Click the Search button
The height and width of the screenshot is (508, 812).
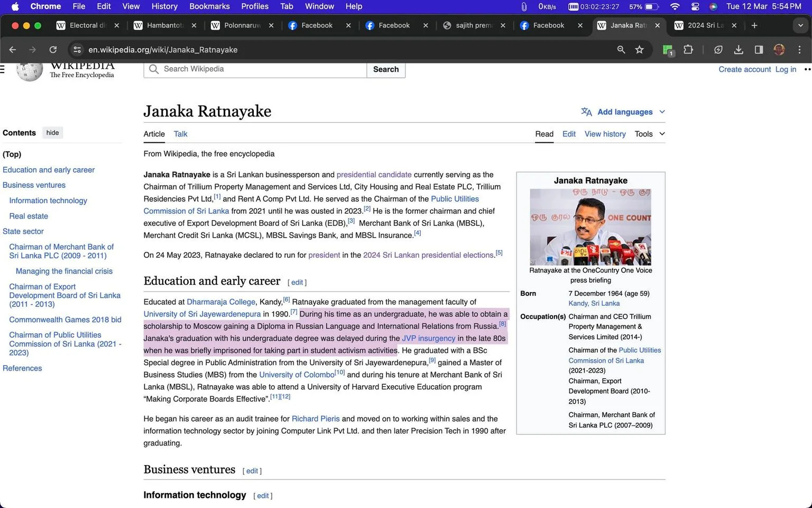tap(386, 69)
